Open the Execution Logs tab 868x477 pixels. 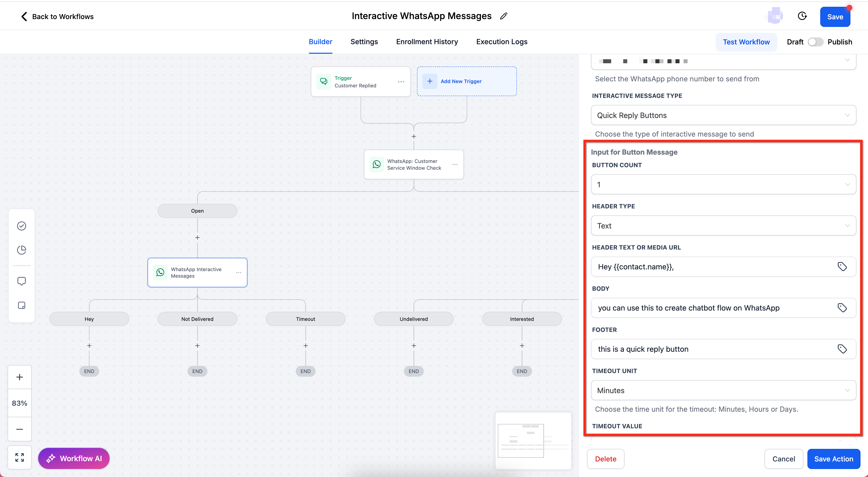[x=501, y=42]
